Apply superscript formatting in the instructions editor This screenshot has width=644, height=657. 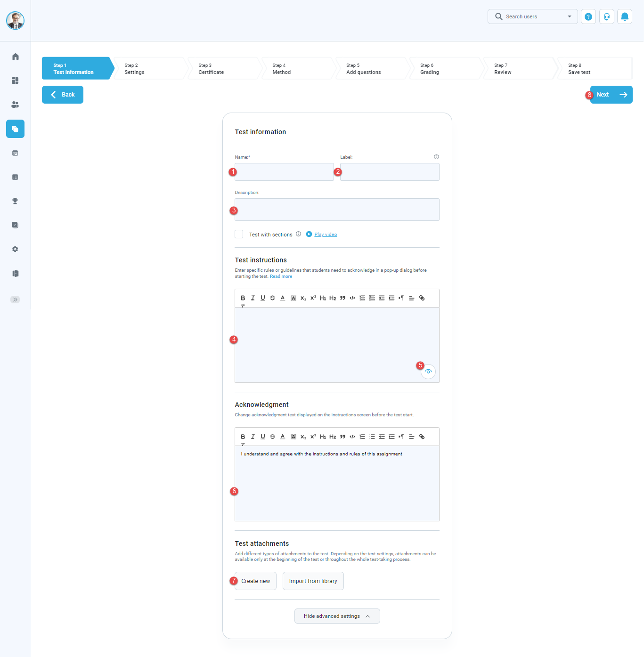click(313, 298)
